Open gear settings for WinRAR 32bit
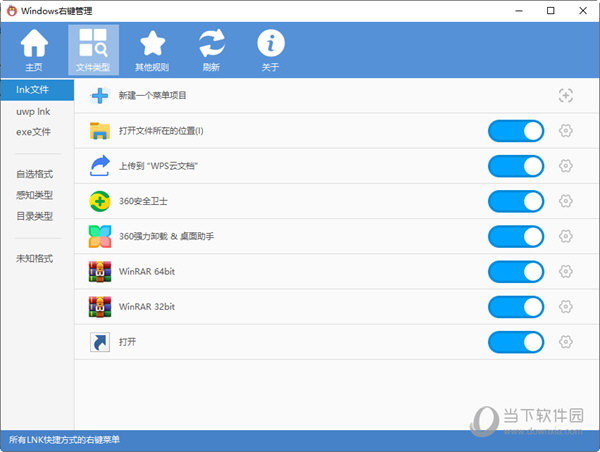Image resolution: width=600 pixels, height=452 pixels. (566, 307)
